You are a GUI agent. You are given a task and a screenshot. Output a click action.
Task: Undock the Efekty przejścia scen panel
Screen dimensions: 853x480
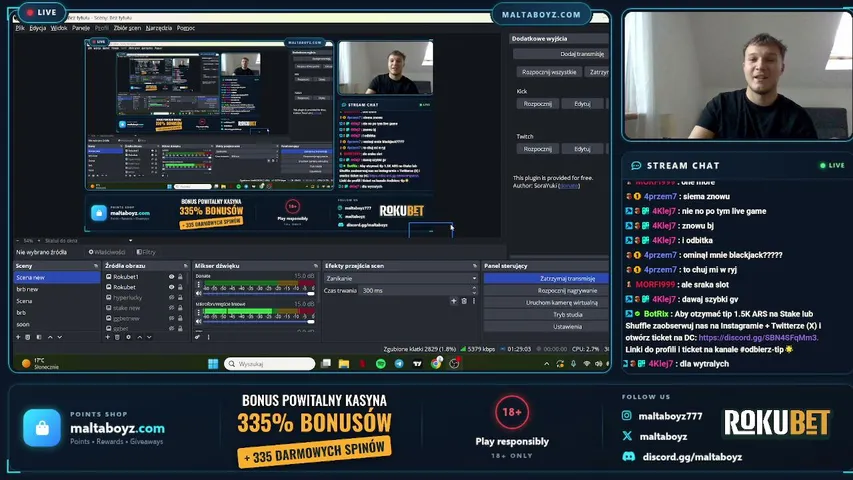474,266
